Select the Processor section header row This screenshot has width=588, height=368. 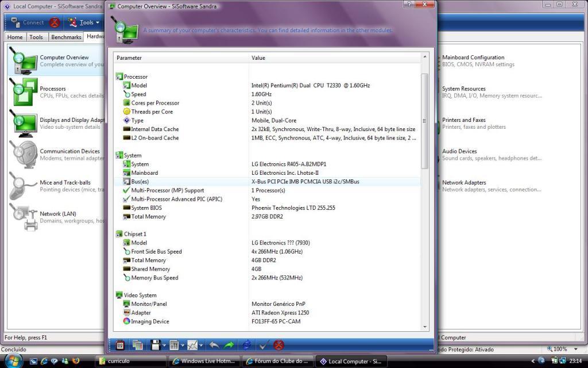[268, 76]
